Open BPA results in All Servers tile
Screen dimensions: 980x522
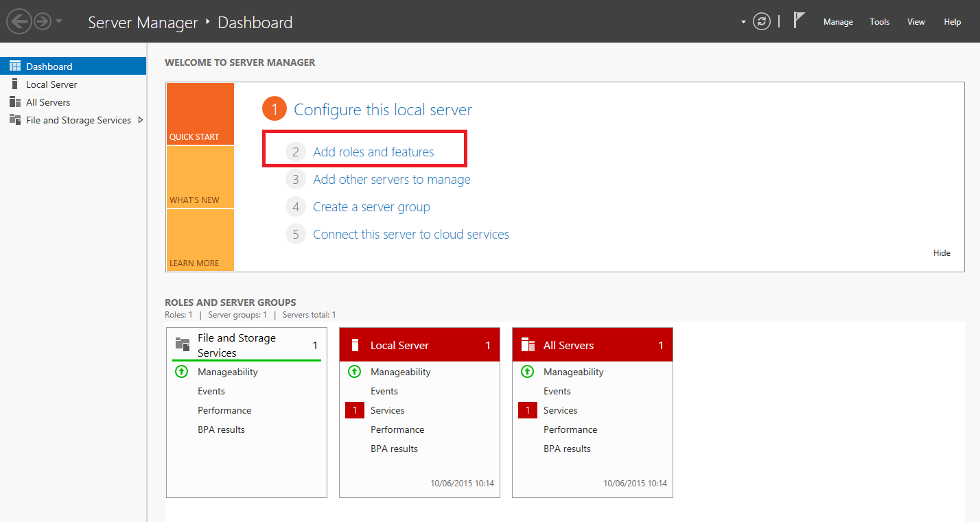coord(567,449)
